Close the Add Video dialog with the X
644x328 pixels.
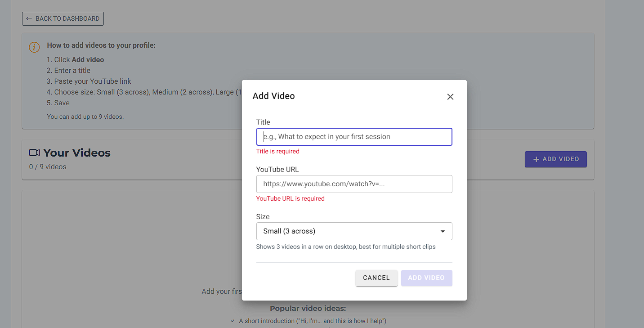[450, 97]
